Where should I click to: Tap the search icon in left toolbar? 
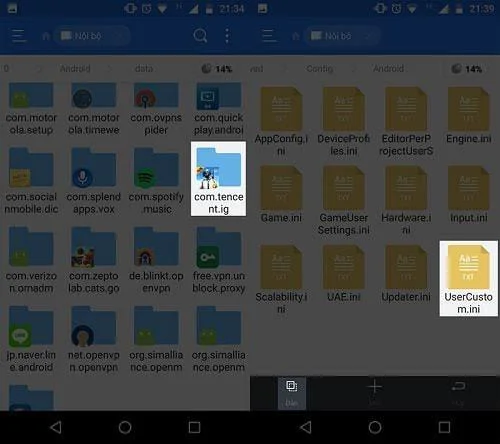200,36
